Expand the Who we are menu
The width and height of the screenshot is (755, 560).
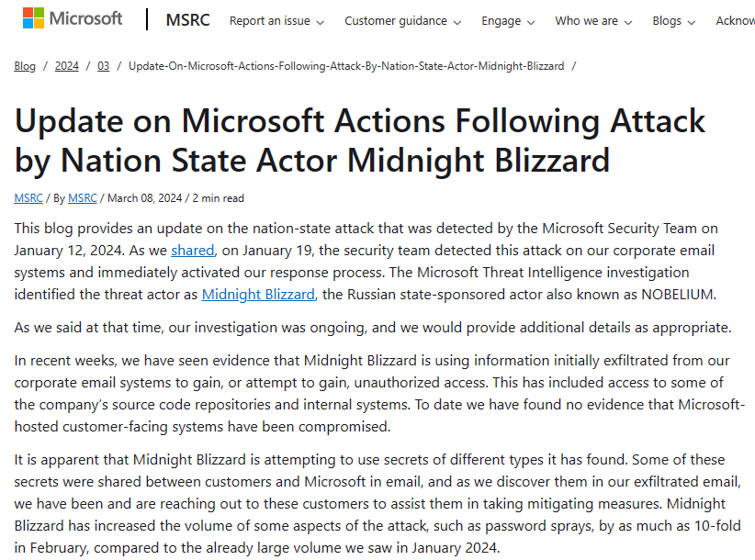[x=592, y=21]
